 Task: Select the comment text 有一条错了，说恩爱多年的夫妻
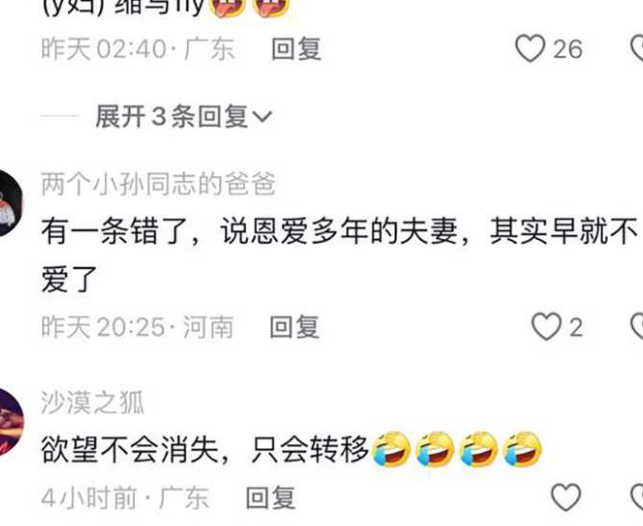click(249, 232)
